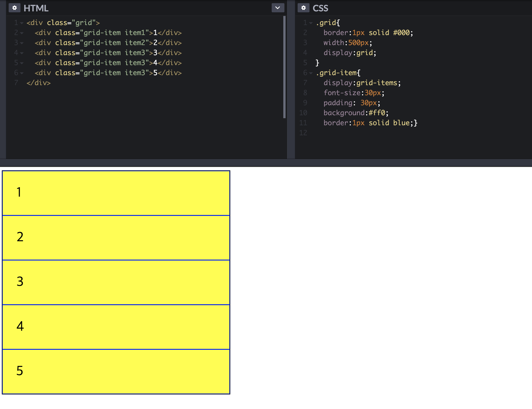Toggle the fold arrow on HTML line 6
This screenshot has width=532, height=409.
pyautogui.click(x=22, y=73)
